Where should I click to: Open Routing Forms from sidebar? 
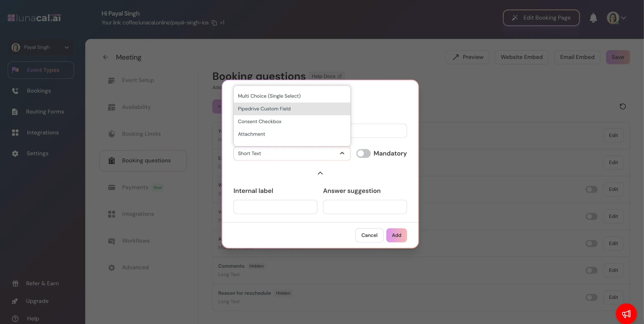[45, 112]
